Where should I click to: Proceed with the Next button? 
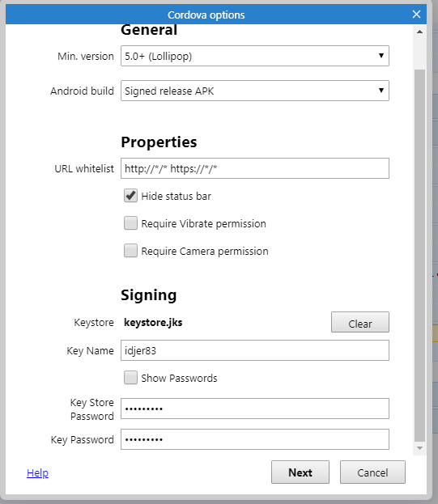point(300,472)
